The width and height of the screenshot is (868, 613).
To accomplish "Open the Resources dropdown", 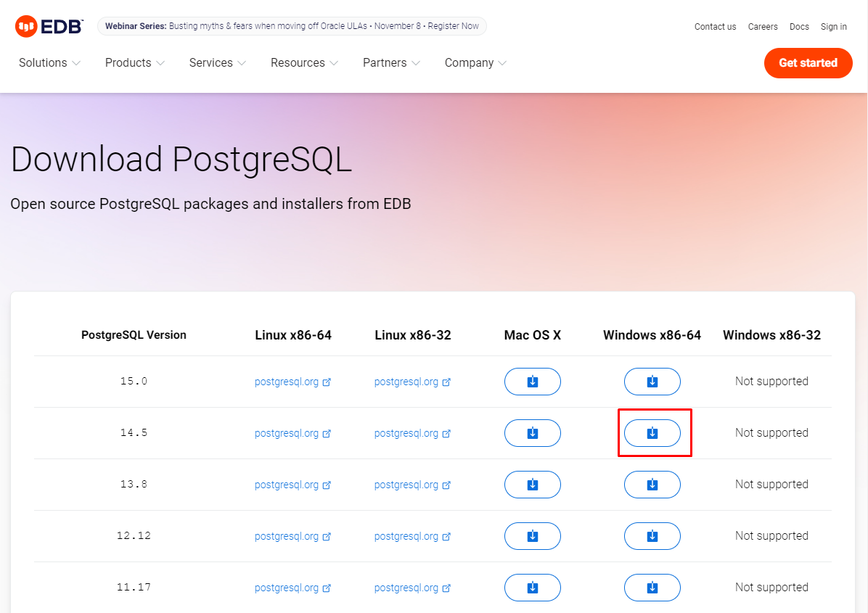I will [x=305, y=62].
